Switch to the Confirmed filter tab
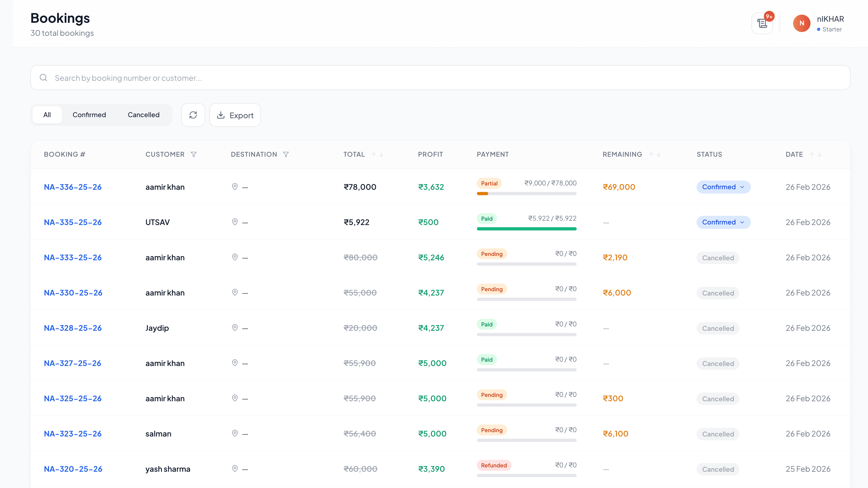 tap(89, 114)
